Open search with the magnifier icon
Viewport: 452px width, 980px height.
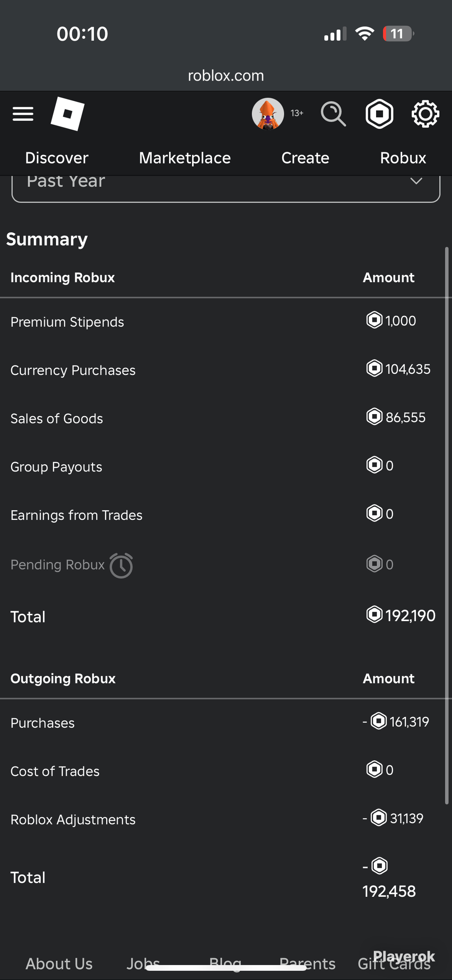click(334, 114)
